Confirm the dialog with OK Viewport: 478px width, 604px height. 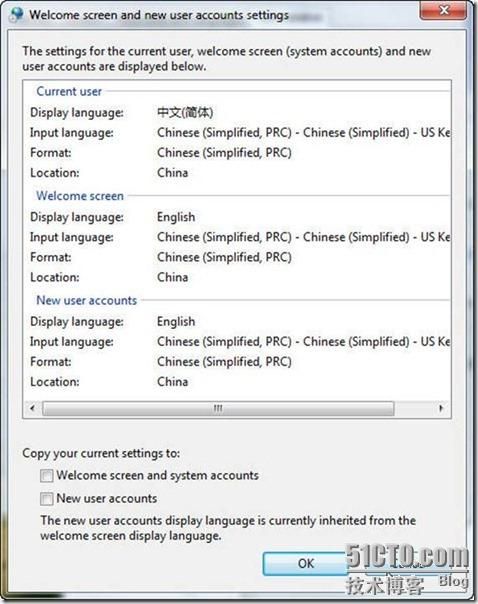(x=305, y=563)
